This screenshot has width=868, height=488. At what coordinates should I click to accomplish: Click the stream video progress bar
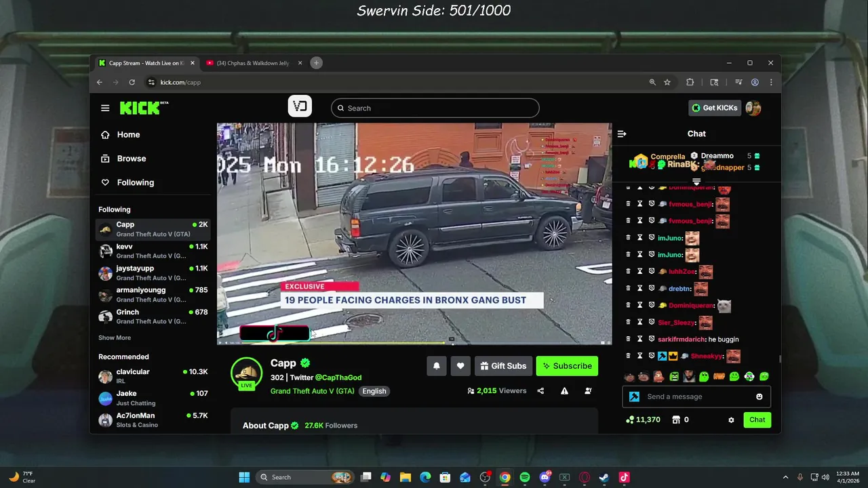(414, 343)
